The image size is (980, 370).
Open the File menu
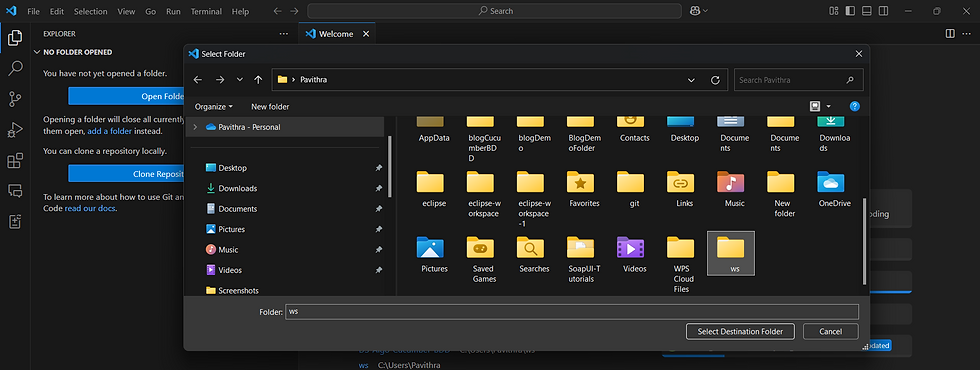point(34,11)
